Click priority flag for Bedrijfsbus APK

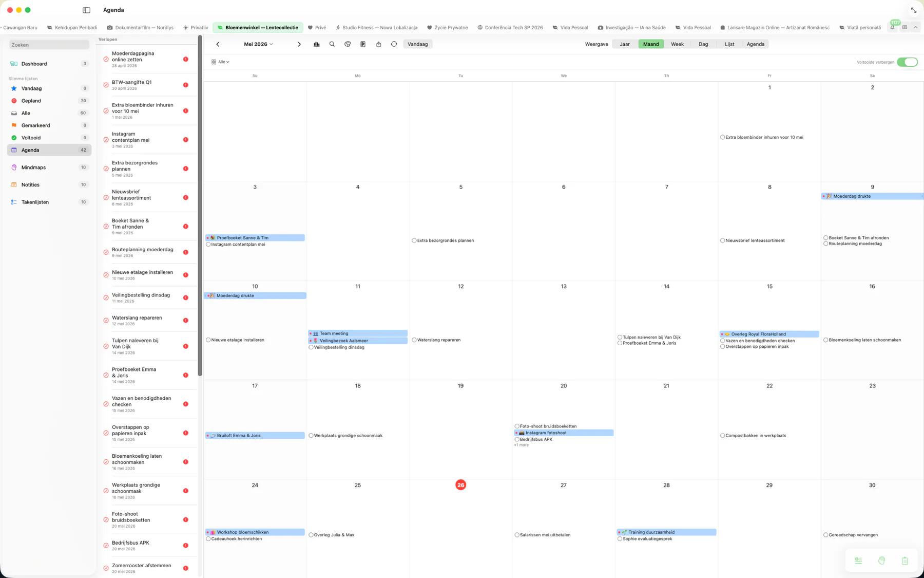pos(186,546)
